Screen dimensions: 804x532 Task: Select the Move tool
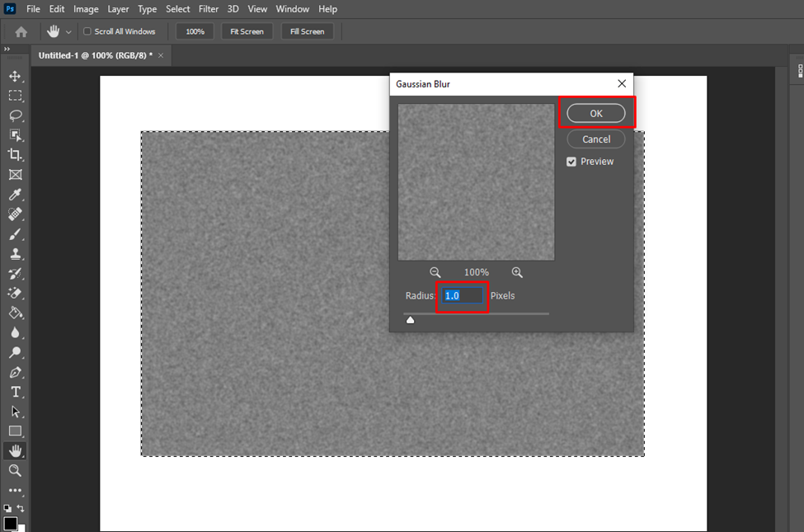(x=15, y=77)
